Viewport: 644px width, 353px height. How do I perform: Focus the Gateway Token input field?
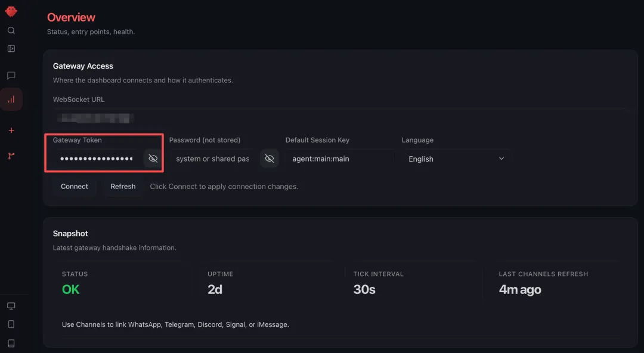pos(97,159)
